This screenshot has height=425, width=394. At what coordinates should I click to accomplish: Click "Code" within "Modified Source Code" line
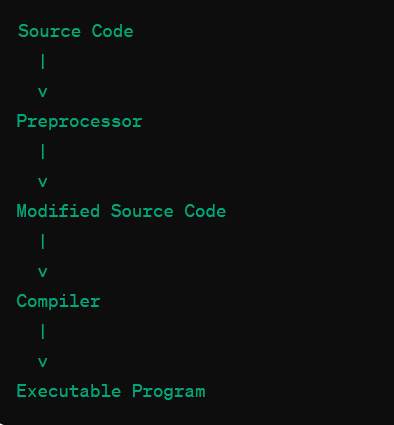205,211
